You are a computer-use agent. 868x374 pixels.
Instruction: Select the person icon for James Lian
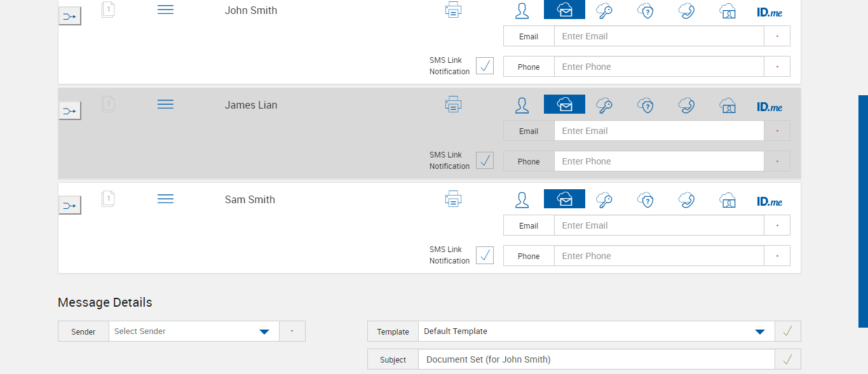coord(522,105)
